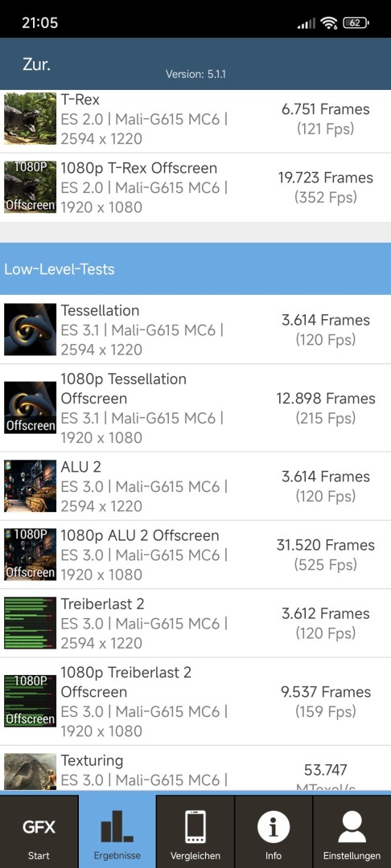Image resolution: width=391 pixels, height=868 pixels.
Task: Tap the 1080p Tessellation Offscreen thumbnail
Action: pyautogui.click(x=30, y=407)
